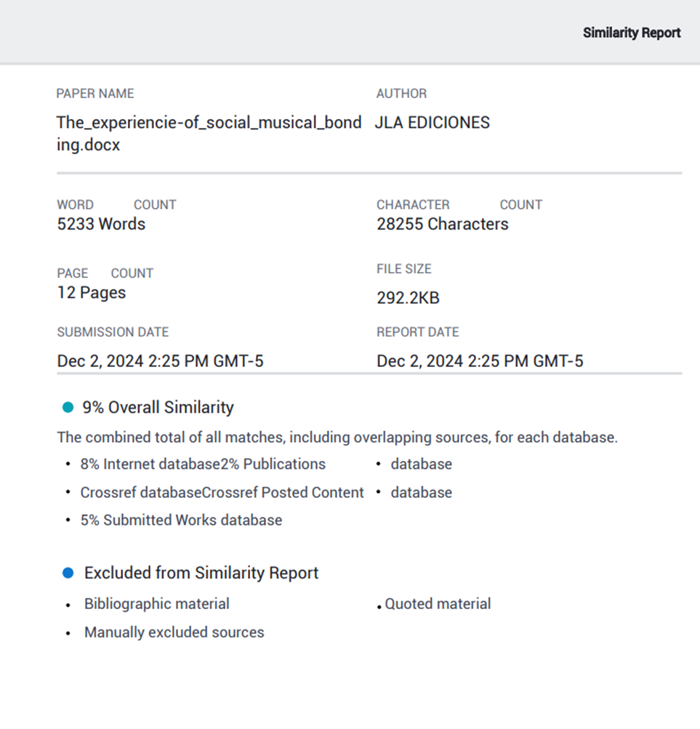Open the 9% Overall Similarity heading

click(x=158, y=408)
